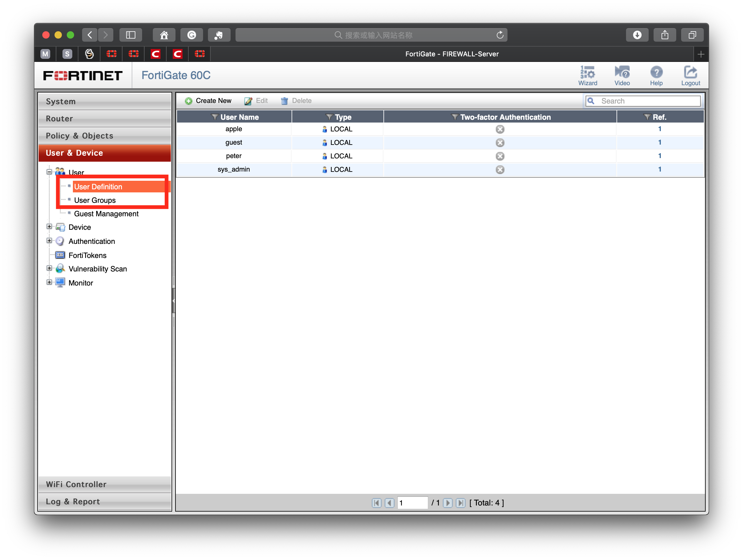The image size is (743, 560).
Task: Select User Definition tree item
Action: tap(98, 187)
